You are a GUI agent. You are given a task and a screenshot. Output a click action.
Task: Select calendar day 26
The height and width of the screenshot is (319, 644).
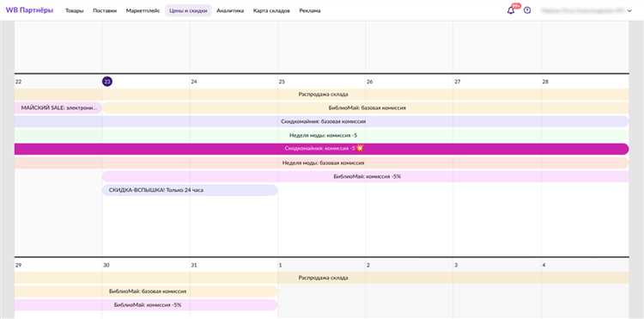(x=369, y=82)
